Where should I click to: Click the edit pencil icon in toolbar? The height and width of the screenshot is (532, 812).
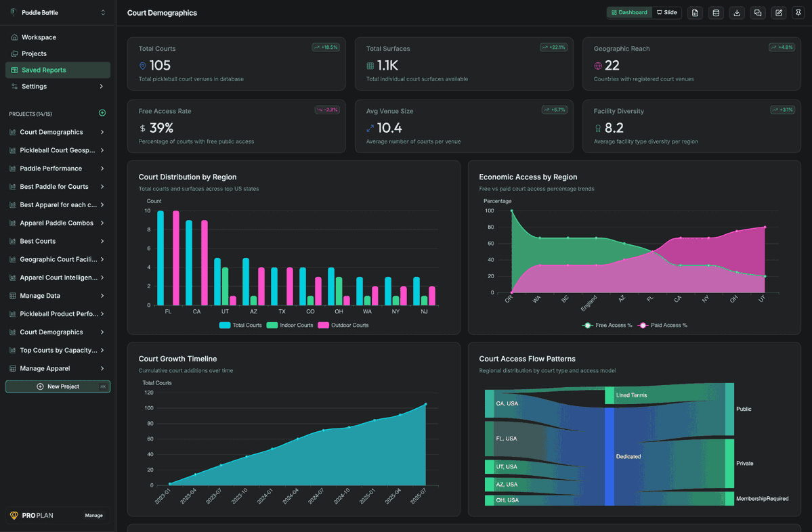[779, 13]
